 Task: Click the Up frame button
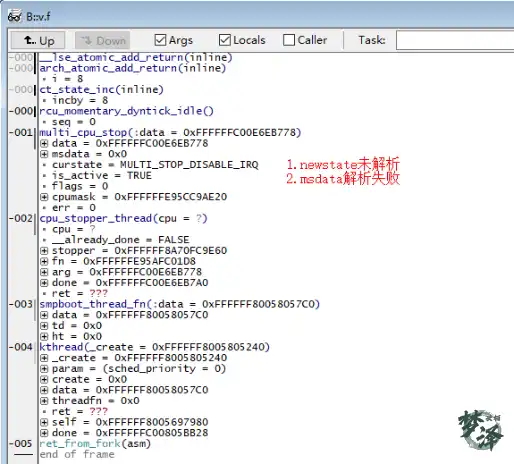pyautogui.click(x=38, y=40)
